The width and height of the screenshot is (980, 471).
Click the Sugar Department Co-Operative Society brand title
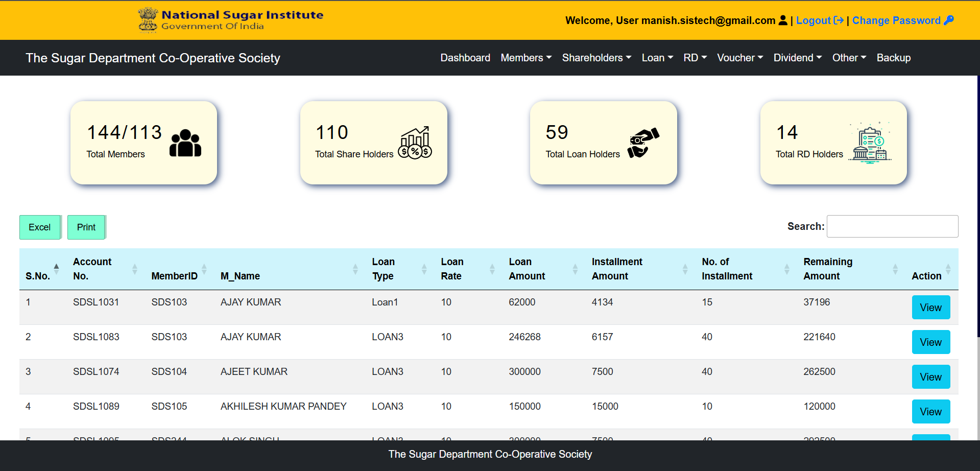153,58
